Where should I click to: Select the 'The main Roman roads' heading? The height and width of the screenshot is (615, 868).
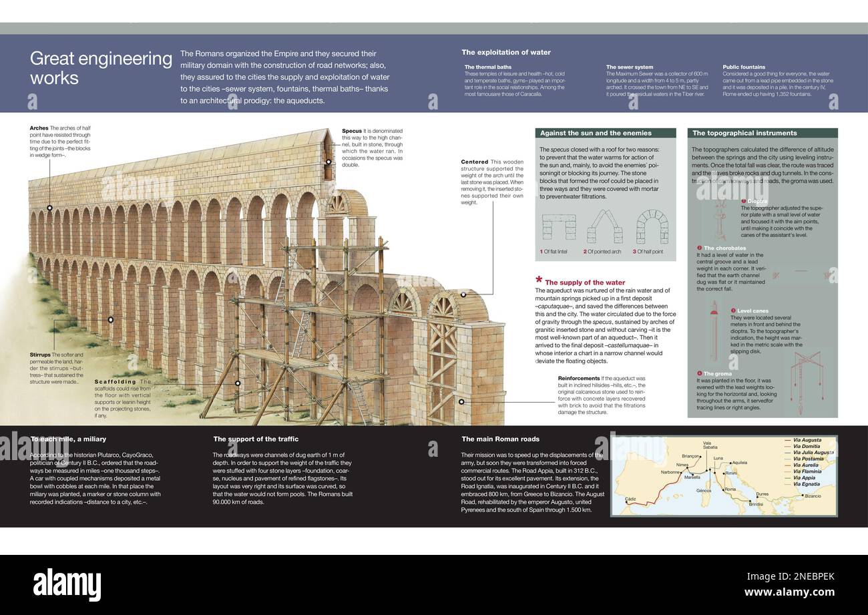[500, 439]
